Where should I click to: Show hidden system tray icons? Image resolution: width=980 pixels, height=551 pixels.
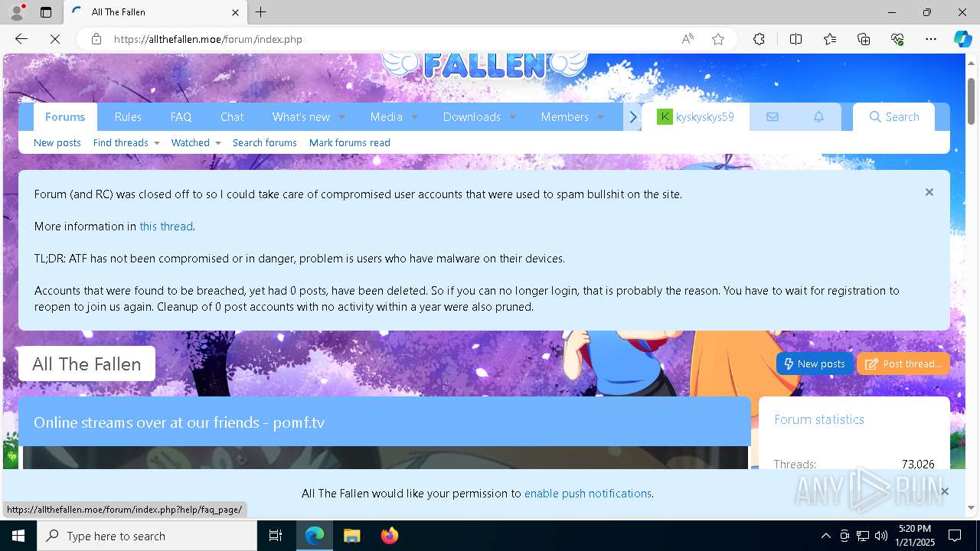[825, 536]
